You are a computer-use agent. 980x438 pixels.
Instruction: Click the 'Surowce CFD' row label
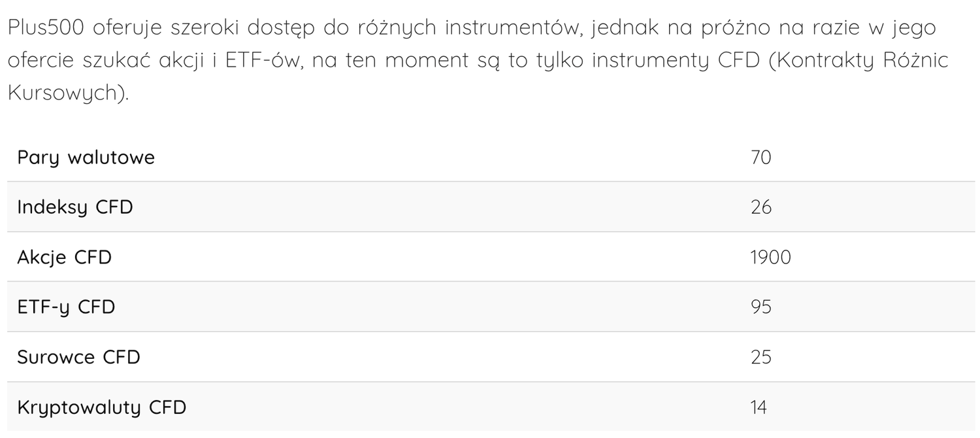click(78, 358)
